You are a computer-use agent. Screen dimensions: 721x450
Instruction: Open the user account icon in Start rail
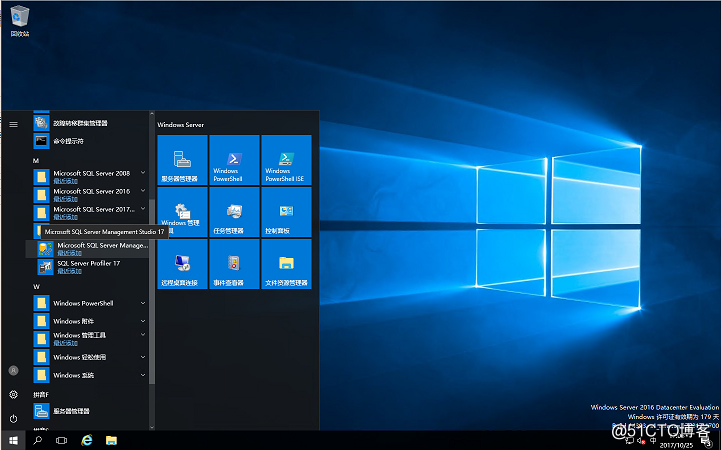[13, 370]
